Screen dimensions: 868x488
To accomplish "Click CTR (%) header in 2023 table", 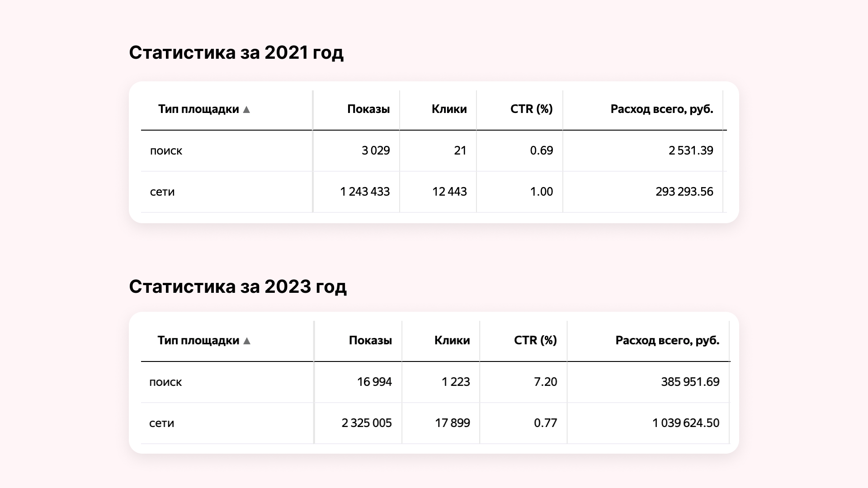I will pos(535,340).
